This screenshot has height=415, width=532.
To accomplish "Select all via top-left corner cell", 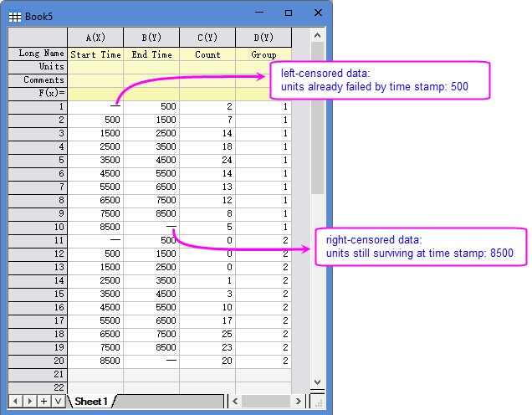I will tap(38, 38).
